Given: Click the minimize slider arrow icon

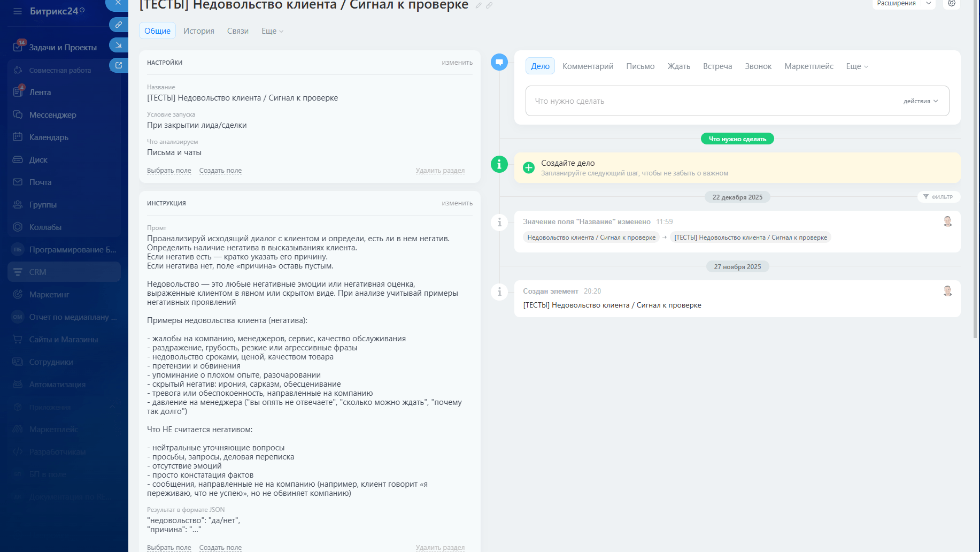Looking at the screenshot, I should click(x=118, y=45).
